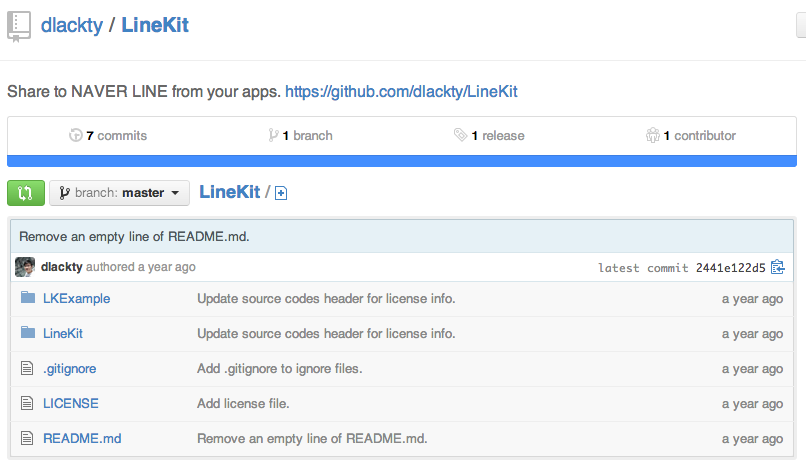Image resolution: width=806 pixels, height=465 pixels.
Task: Click the branch fork icon
Action: (x=273, y=135)
